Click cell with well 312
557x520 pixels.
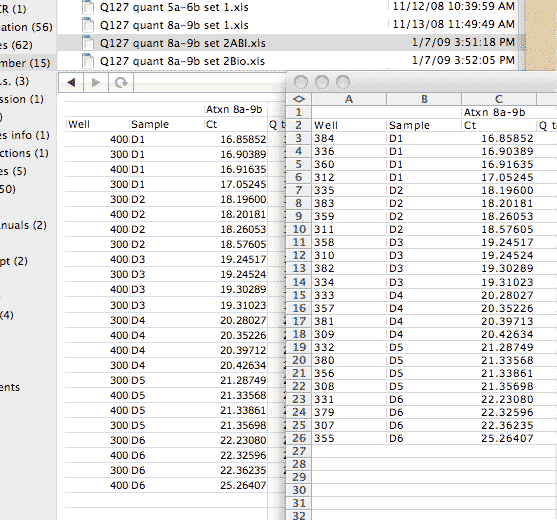click(x=349, y=177)
